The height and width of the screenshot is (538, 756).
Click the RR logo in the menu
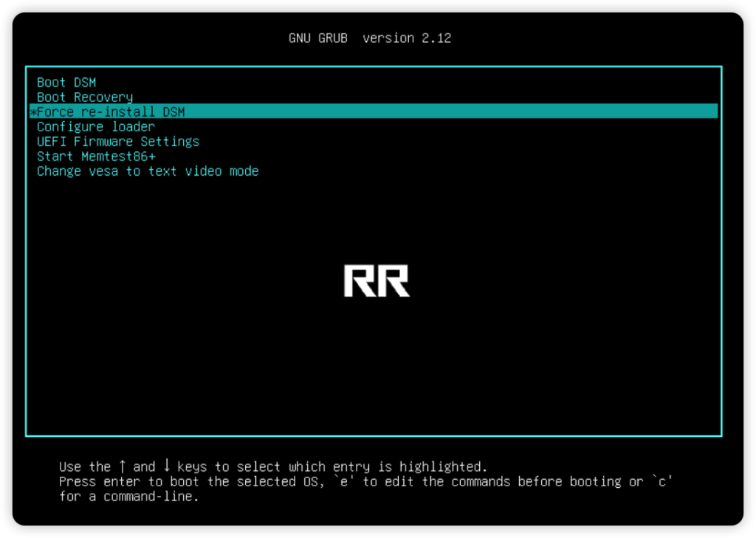tap(377, 280)
